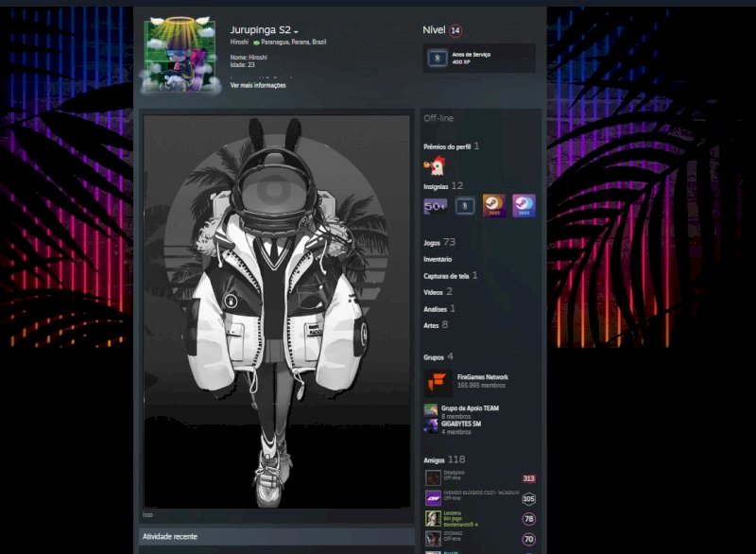Click the 50+ games badge icon
Screen dimensions: 756x554
point(436,206)
